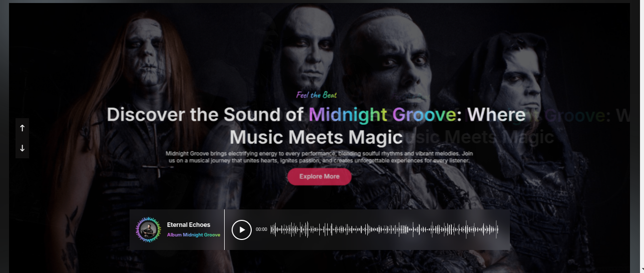Viewport: 644px width, 273px height.
Task: Play the Eternal Echoes track
Action: coord(242,230)
